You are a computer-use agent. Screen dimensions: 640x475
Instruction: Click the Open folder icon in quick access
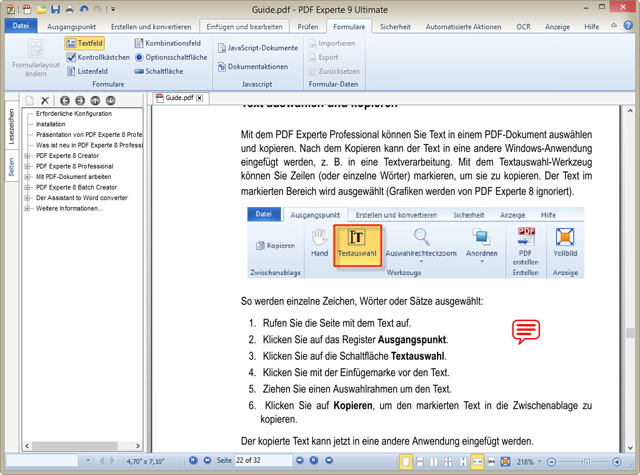point(41,9)
